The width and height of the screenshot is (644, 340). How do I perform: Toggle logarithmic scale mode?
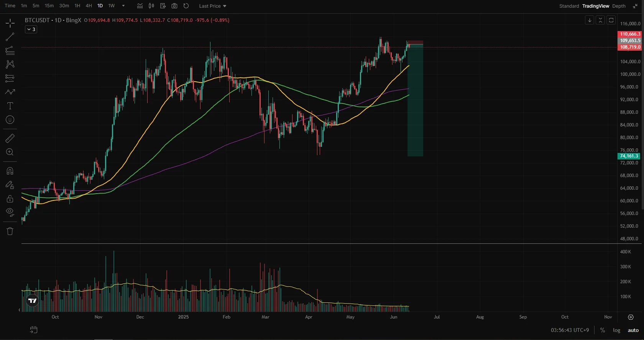[x=616, y=330]
